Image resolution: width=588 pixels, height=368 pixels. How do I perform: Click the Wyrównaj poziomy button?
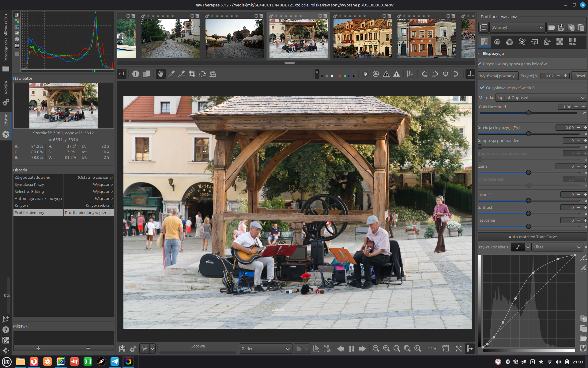point(497,76)
